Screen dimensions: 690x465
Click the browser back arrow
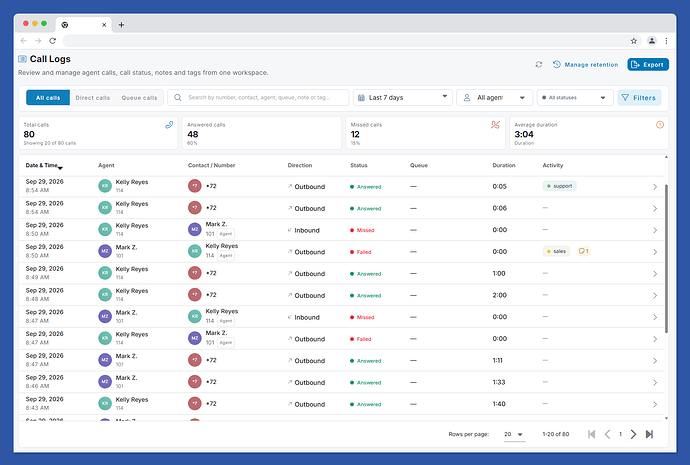tap(24, 41)
